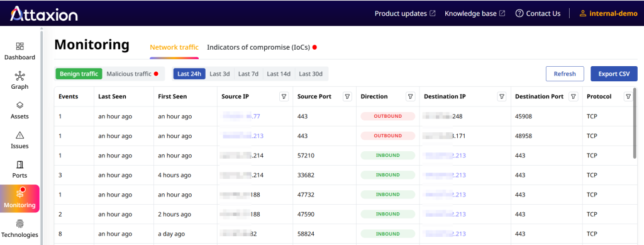Screen dimensions: 644x245
Task: Click the Export CSV button
Action: point(614,74)
